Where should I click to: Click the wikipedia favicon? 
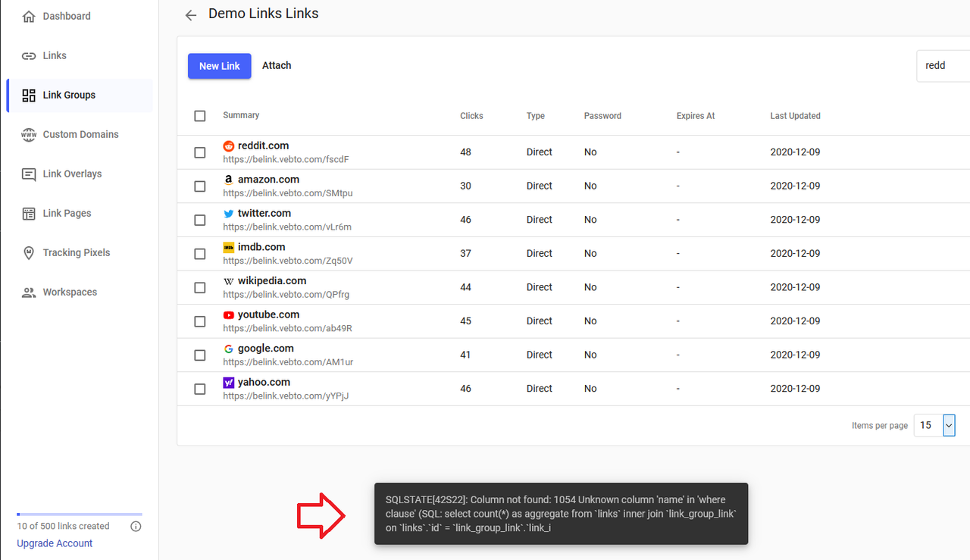[229, 281]
